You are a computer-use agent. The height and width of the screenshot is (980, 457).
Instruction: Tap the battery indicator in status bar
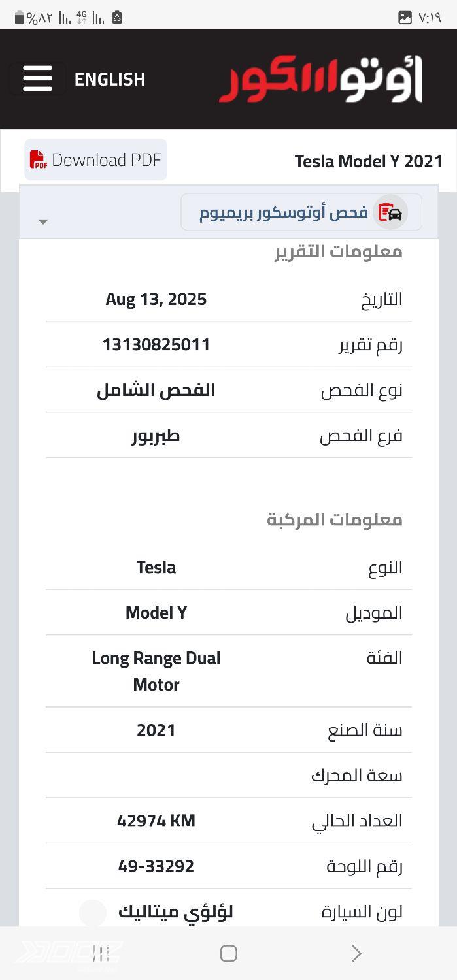19,18
